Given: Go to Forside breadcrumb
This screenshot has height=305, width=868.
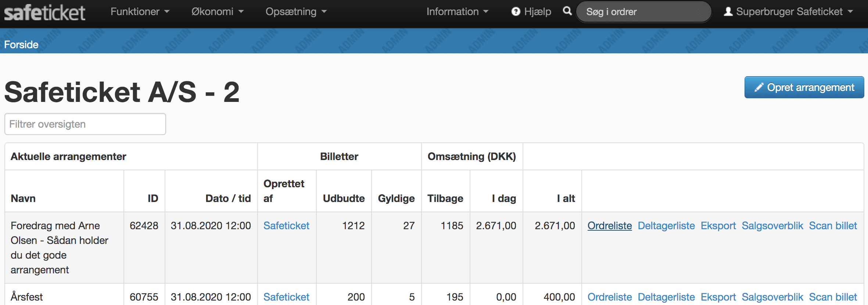Looking at the screenshot, I should tap(21, 45).
